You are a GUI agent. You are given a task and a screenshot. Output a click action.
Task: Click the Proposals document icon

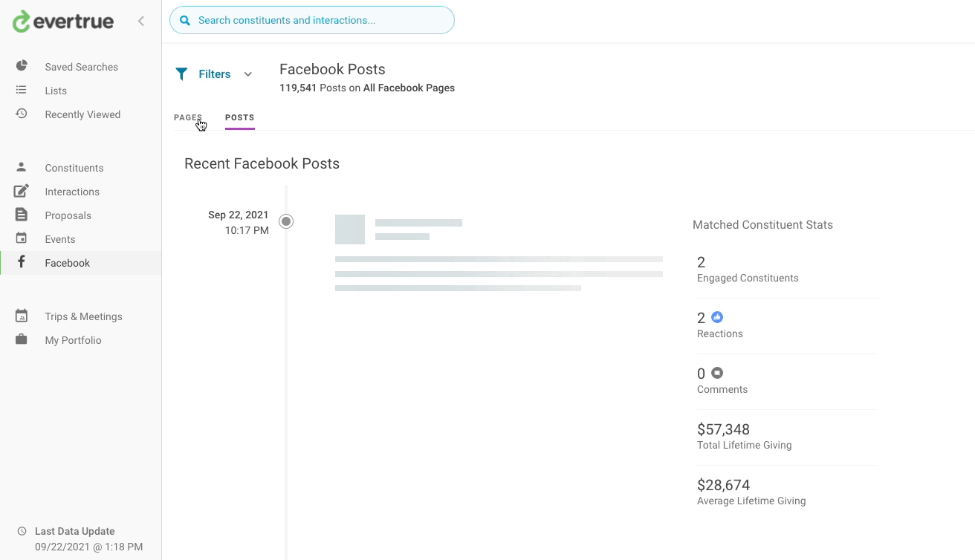[22, 215]
